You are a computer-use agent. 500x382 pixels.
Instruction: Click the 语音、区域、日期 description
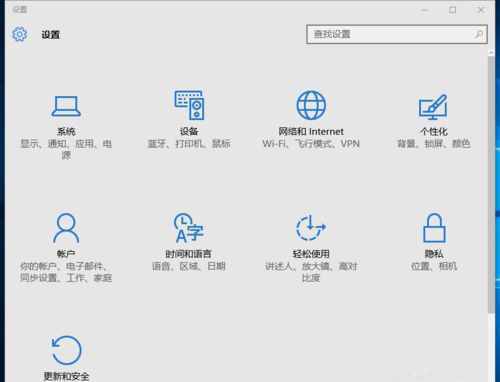(189, 266)
